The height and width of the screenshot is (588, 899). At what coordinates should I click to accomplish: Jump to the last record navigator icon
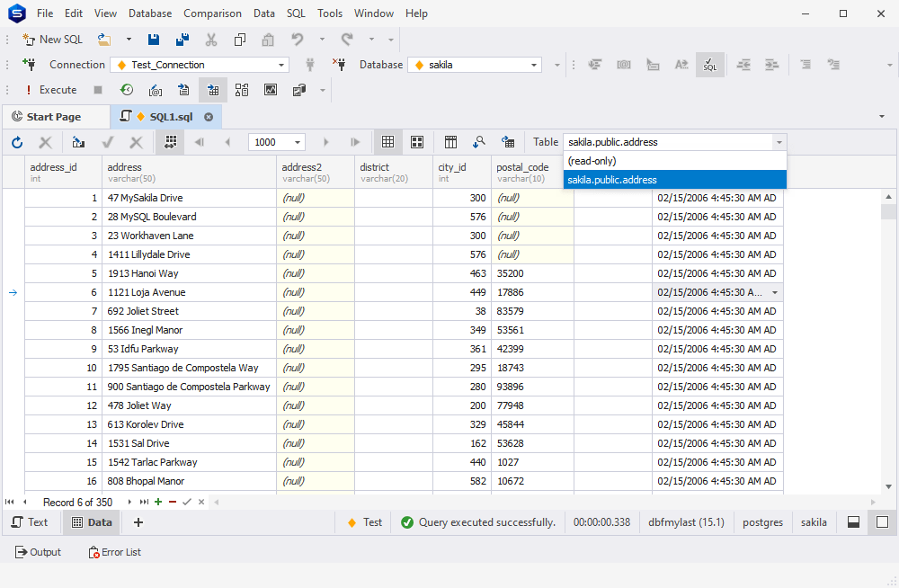144,502
